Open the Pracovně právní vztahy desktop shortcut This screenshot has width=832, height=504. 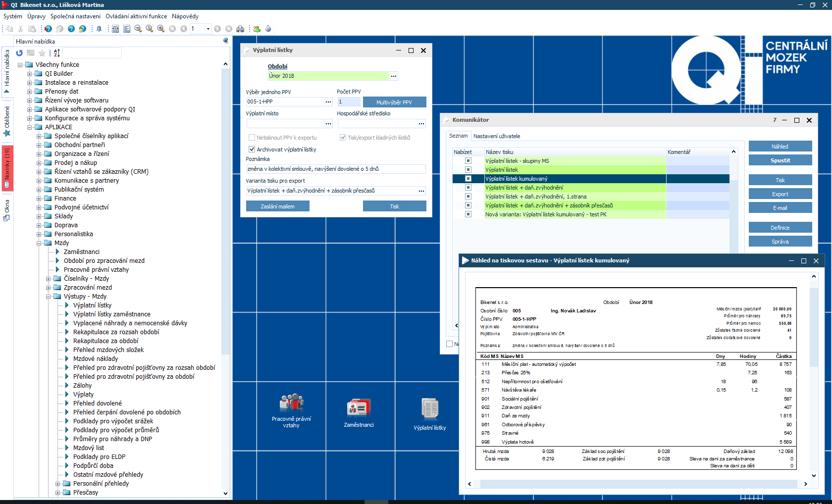pos(291,409)
